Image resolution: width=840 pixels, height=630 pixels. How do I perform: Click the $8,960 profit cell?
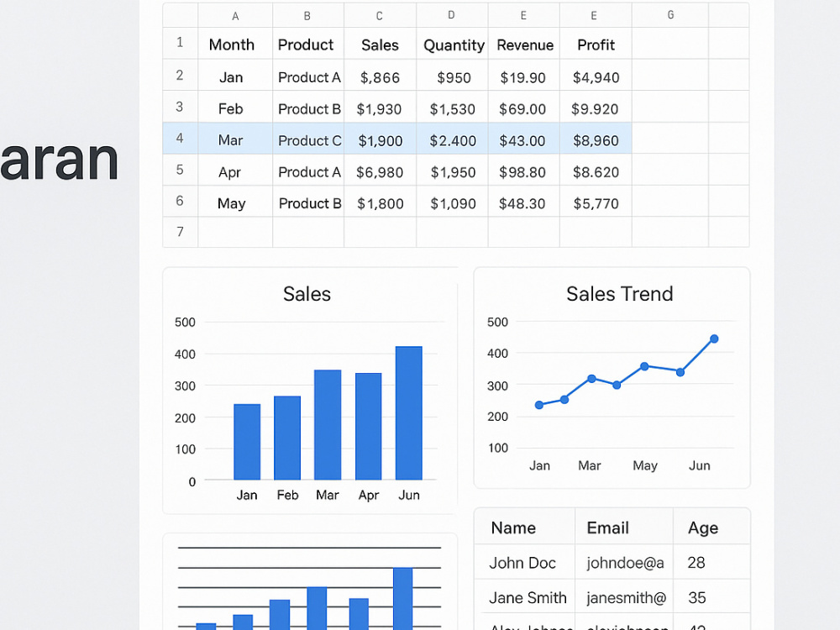596,139
